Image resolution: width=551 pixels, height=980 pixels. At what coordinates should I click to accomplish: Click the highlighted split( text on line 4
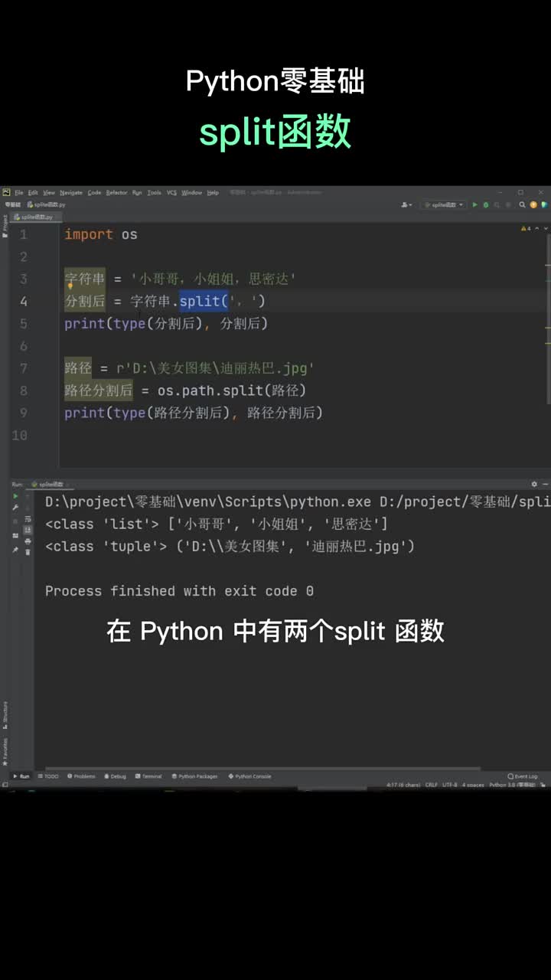click(204, 302)
